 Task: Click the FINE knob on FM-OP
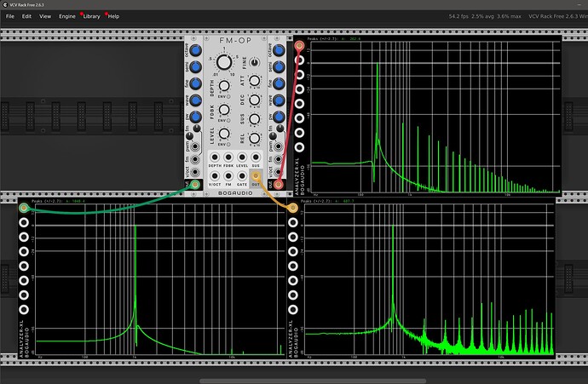pos(254,62)
